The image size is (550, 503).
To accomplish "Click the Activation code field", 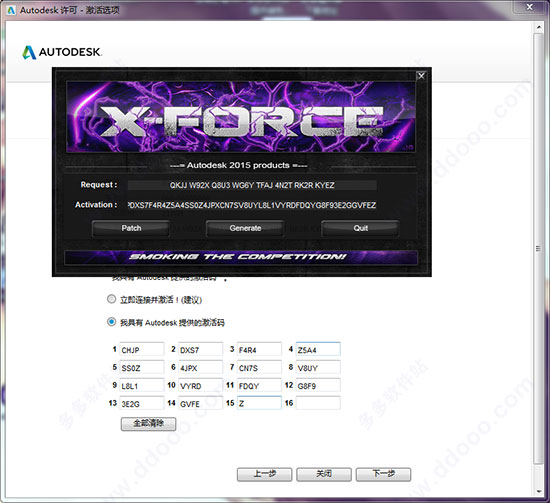I will pos(252,205).
